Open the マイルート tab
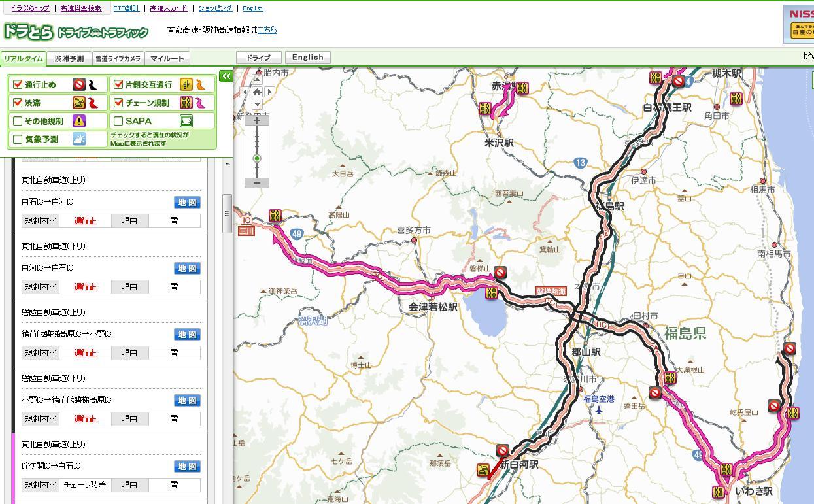814x504 pixels. (167, 58)
